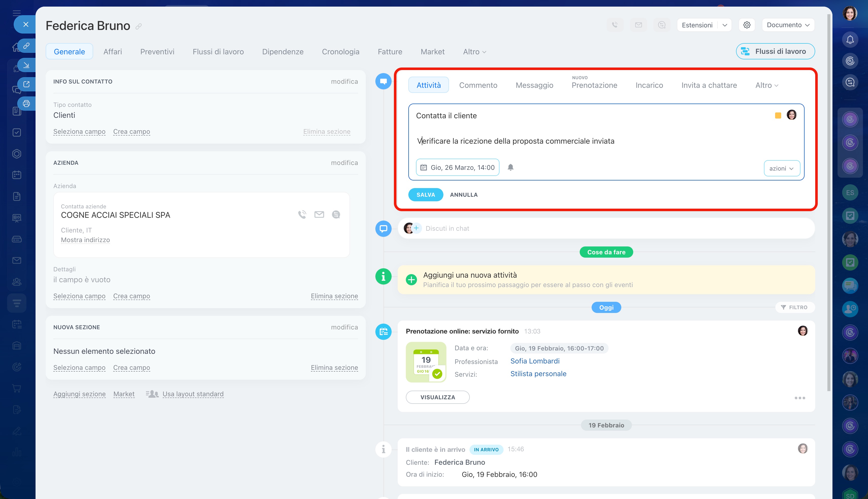Click phone icon for COGNE ACCIAI SPECIALI SPA

point(302,214)
